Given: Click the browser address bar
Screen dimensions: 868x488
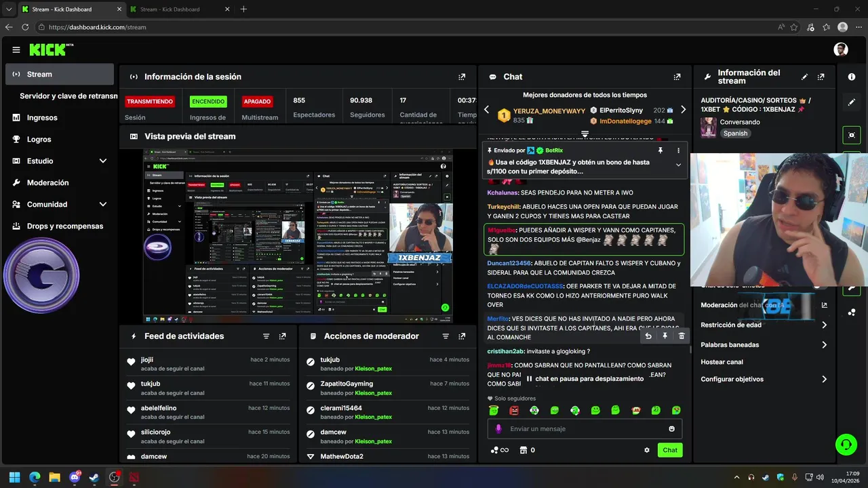Looking at the screenshot, I should (x=407, y=27).
